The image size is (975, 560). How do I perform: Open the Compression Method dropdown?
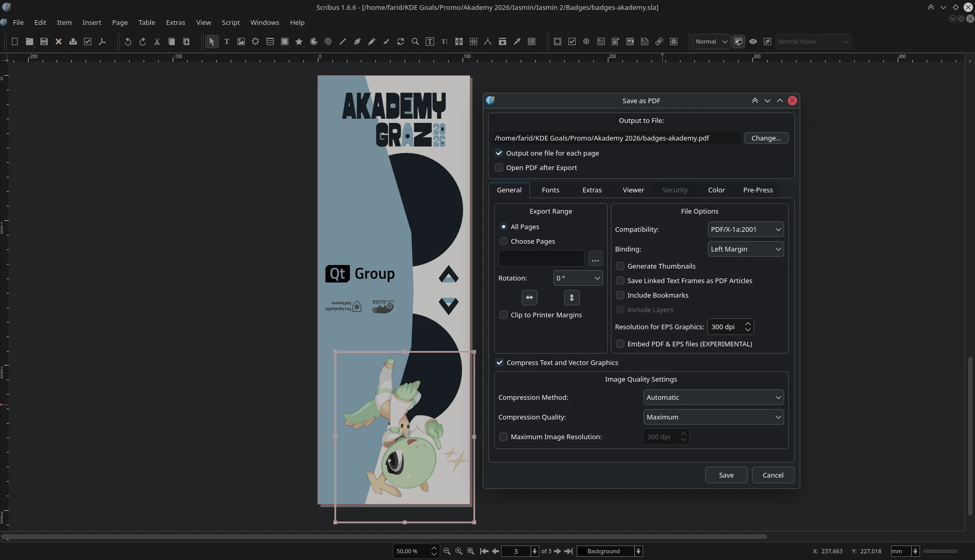[x=714, y=397]
